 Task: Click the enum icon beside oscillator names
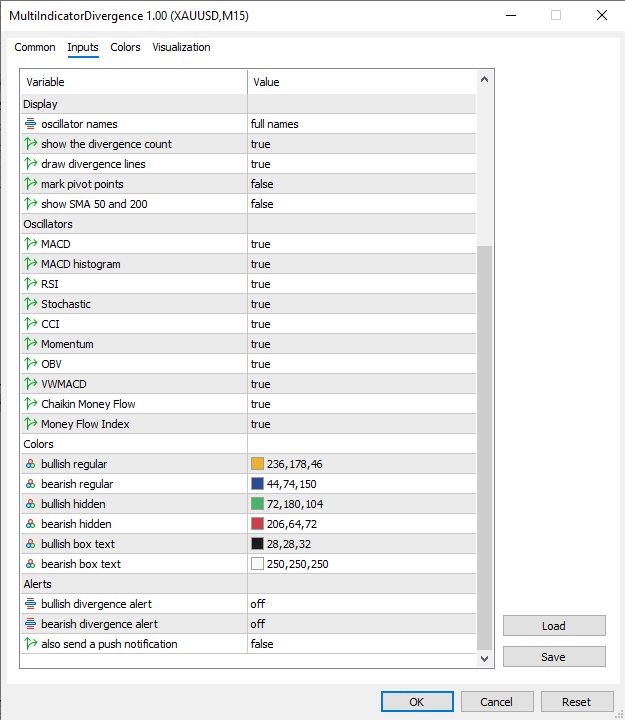pos(30,124)
